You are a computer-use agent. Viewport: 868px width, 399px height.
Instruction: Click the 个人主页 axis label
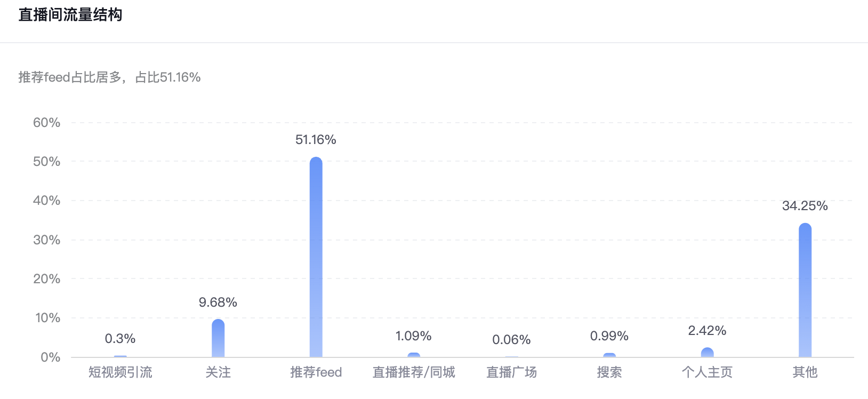708,372
